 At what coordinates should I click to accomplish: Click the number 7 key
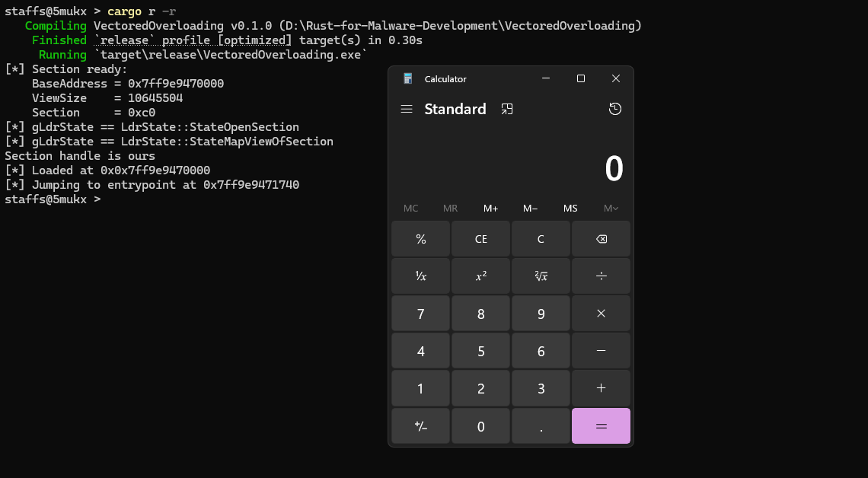[x=421, y=314]
